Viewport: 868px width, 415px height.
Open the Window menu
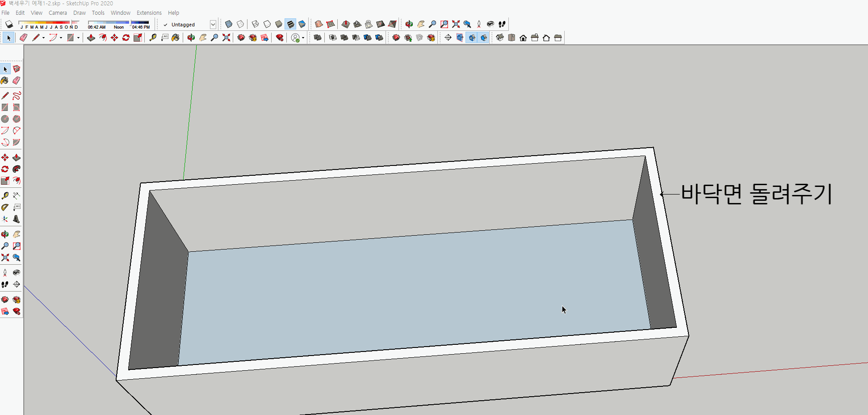click(x=121, y=13)
